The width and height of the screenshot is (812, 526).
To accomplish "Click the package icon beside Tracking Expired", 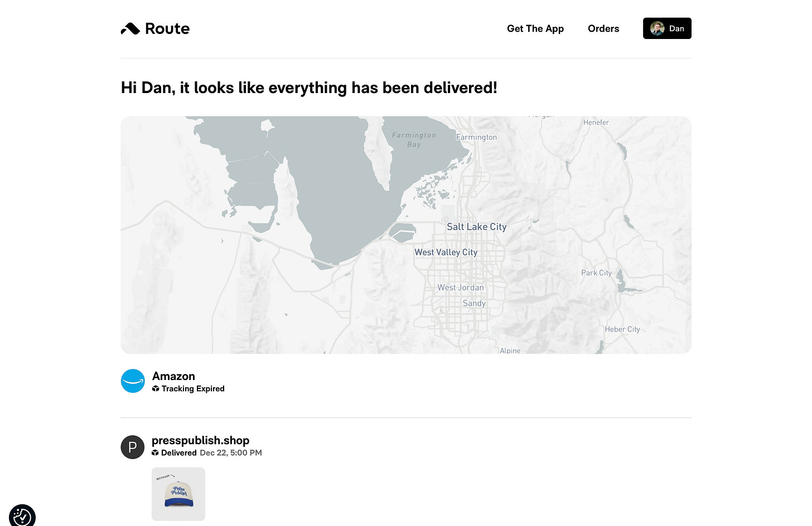I will 156,389.
